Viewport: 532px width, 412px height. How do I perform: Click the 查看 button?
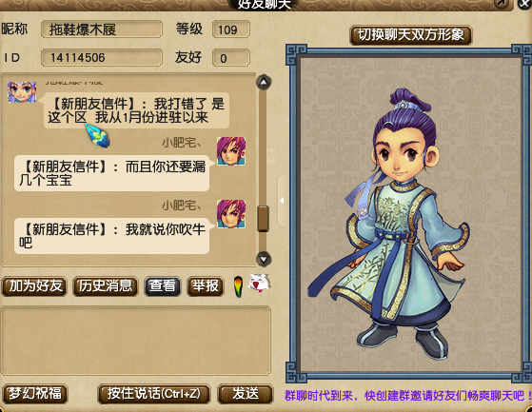pyautogui.click(x=162, y=286)
